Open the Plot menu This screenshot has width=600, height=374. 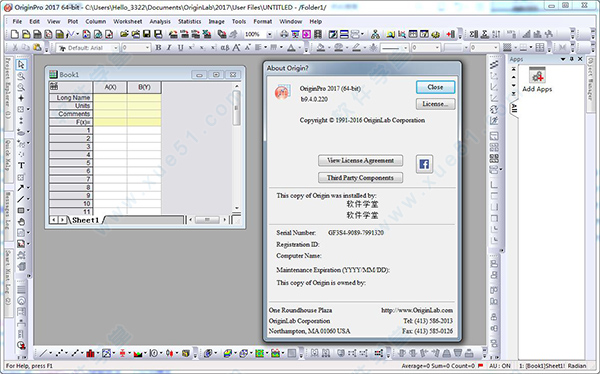(x=73, y=21)
